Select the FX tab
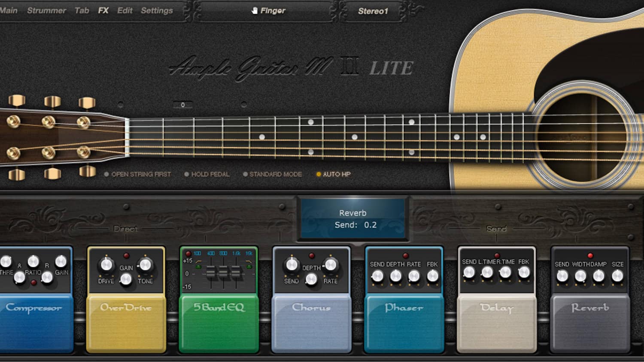Viewport: 644px width, 362px height. coord(103,10)
